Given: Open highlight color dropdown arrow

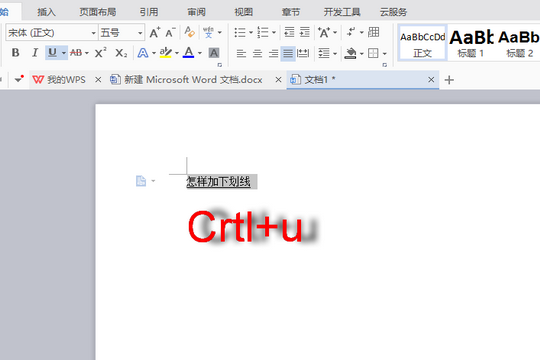Looking at the screenshot, I should pyautogui.click(x=177, y=53).
